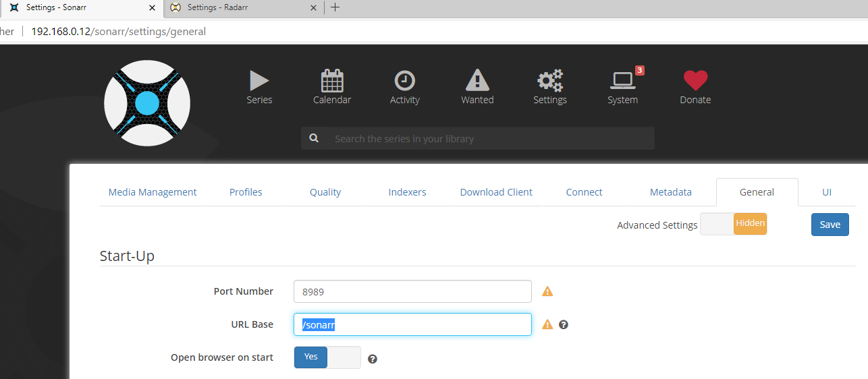Close the Settings - Radarr browser tab

click(313, 7)
